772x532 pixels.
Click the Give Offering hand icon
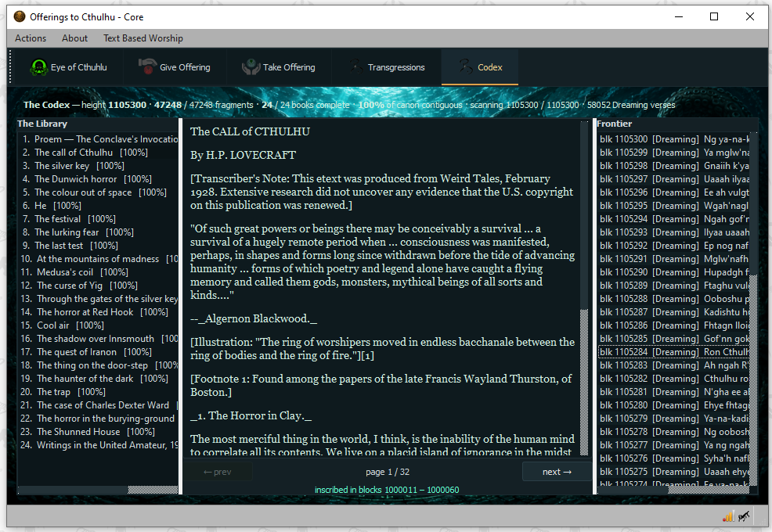click(147, 66)
